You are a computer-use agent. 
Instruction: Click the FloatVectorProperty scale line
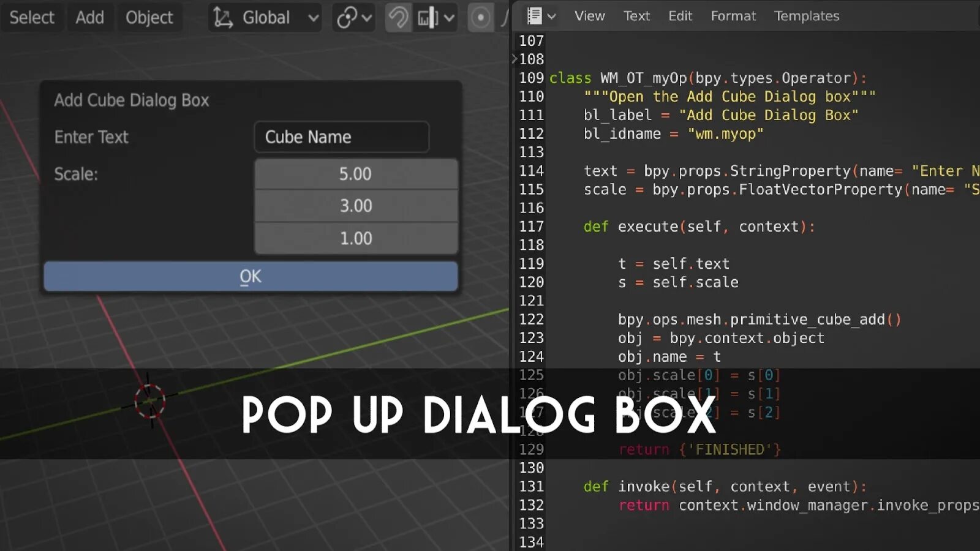click(x=782, y=190)
